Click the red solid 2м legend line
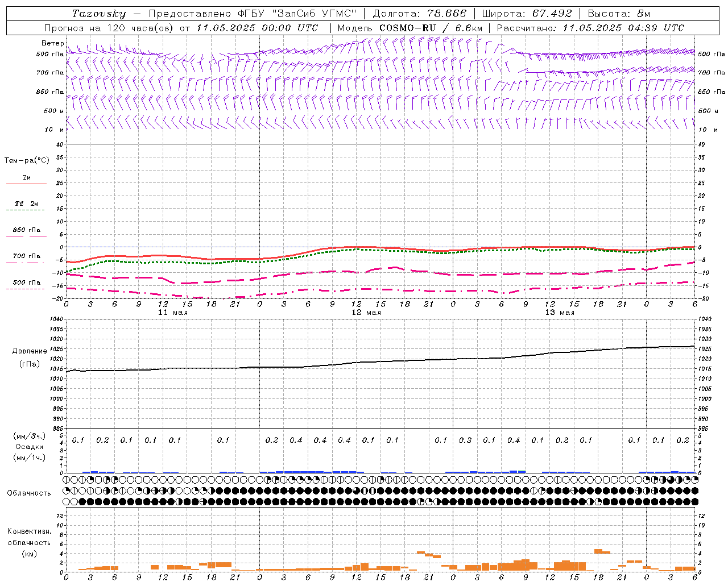The image size is (728, 582). (26, 184)
